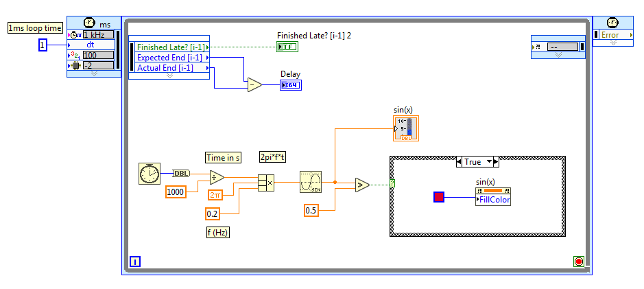Image resolution: width=644 pixels, height=289 pixels.
Task: Click the numeric constant 1 wired to dt
Action: [43, 45]
